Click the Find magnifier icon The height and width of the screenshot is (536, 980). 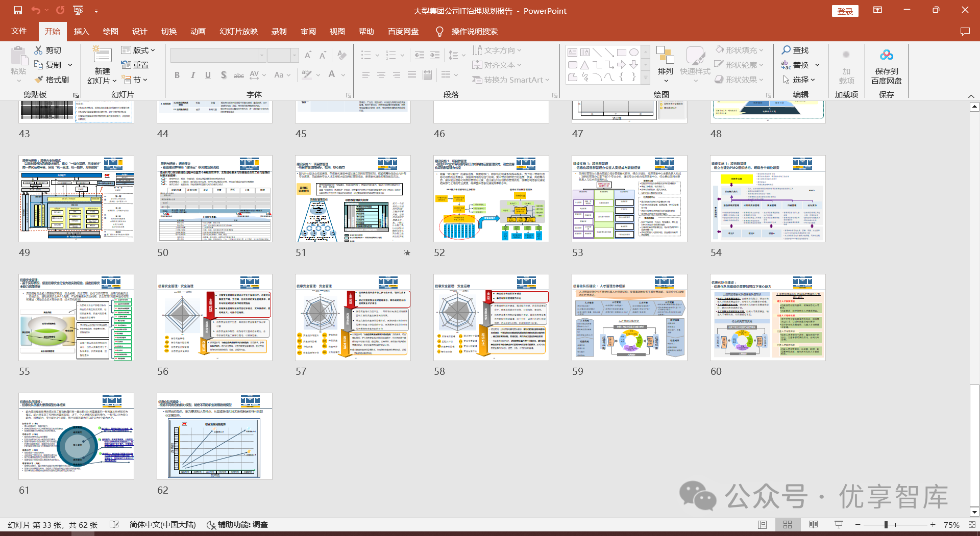point(786,50)
